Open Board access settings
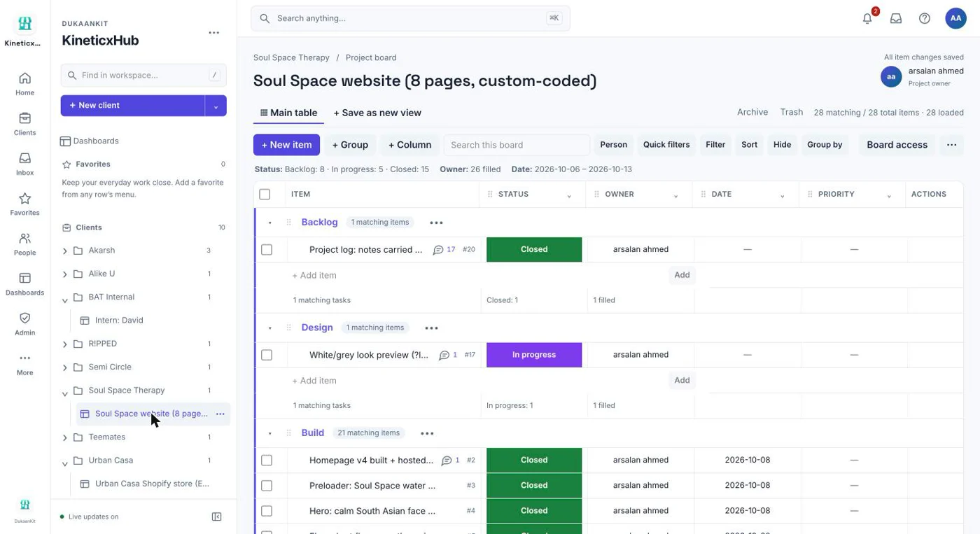The image size is (980, 534). 897,145
